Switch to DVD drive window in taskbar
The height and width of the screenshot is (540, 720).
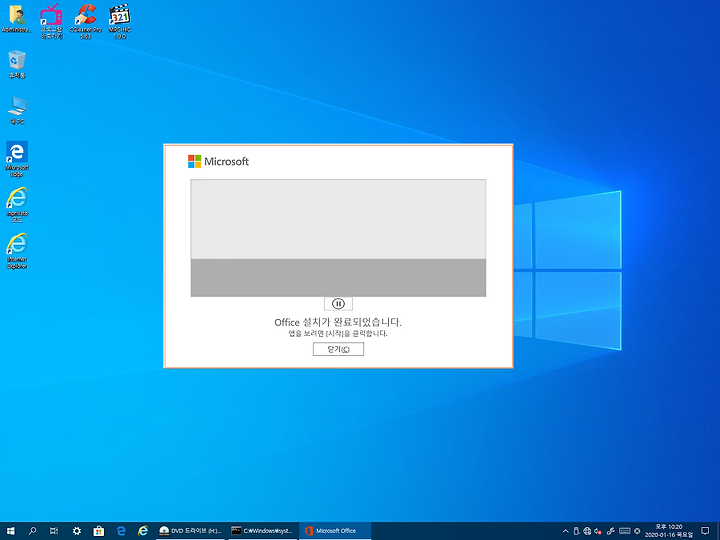tap(190, 531)
